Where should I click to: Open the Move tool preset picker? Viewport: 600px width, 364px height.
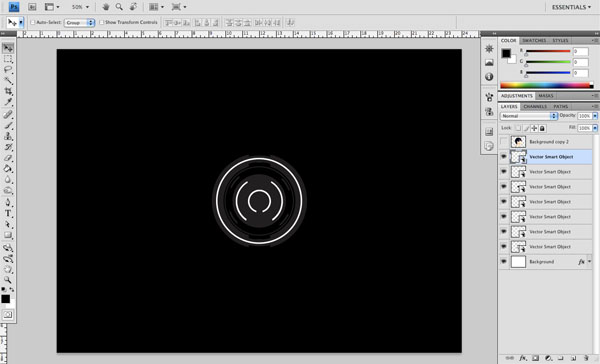coord(21,23)
